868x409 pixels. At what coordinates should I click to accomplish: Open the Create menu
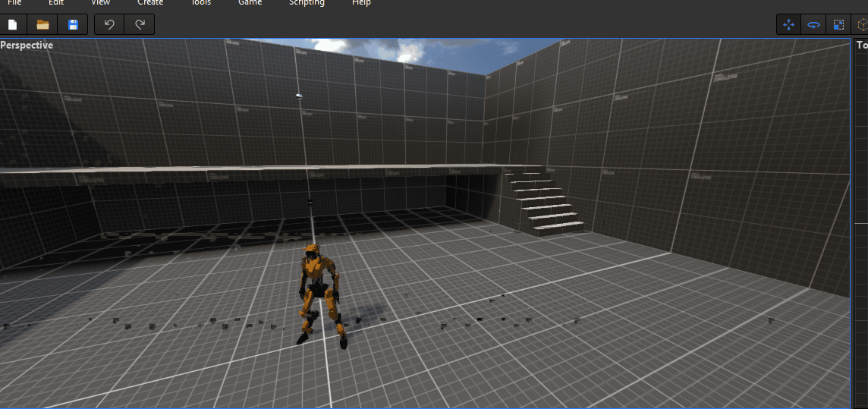150,3
